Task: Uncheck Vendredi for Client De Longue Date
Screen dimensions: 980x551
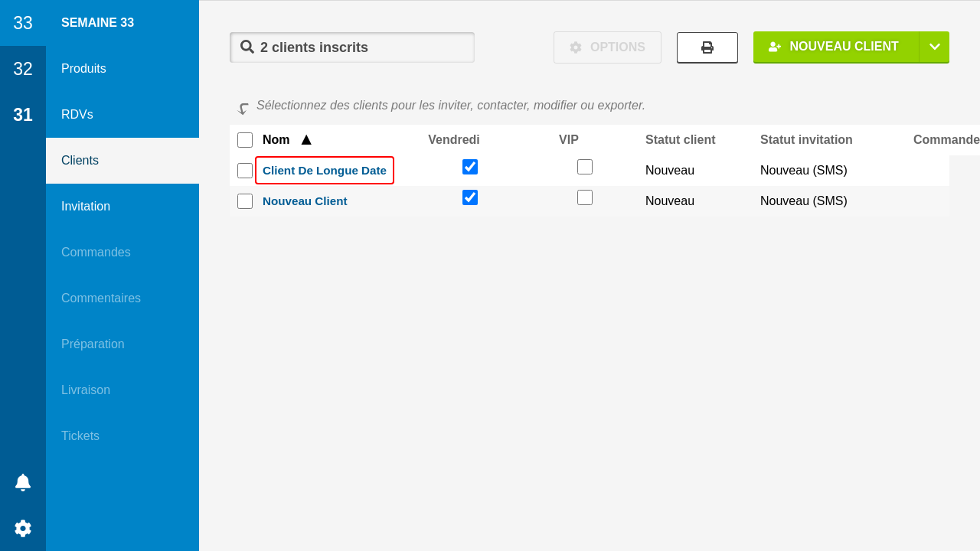Action: pos(470,167)
